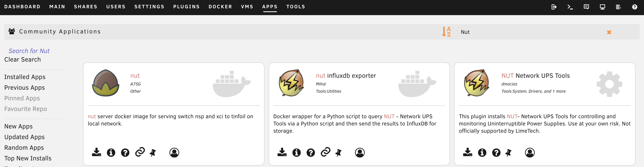
Task: Select the Apps tab
Action: tap(270, 7)
